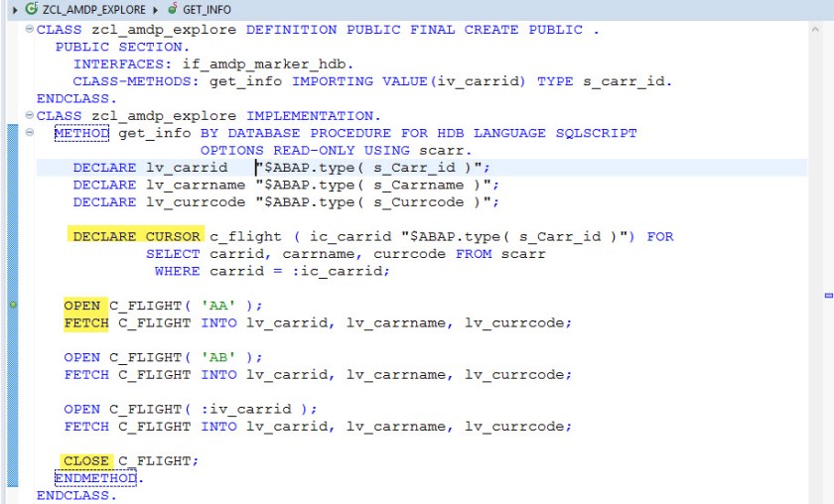Click the highlighted CLOSE keyword
This screenshot has height=504, width=834.
click(x=86, y=460)
